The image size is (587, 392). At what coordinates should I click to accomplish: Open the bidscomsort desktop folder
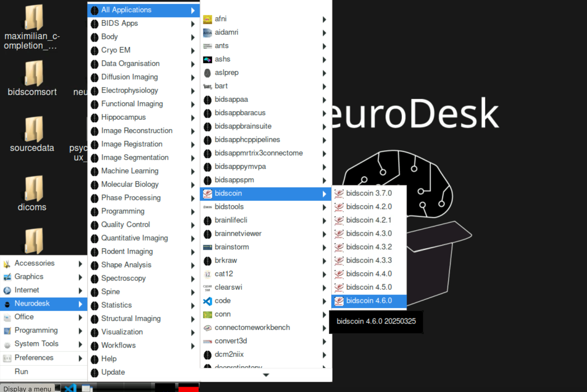[x=32, y=79]
